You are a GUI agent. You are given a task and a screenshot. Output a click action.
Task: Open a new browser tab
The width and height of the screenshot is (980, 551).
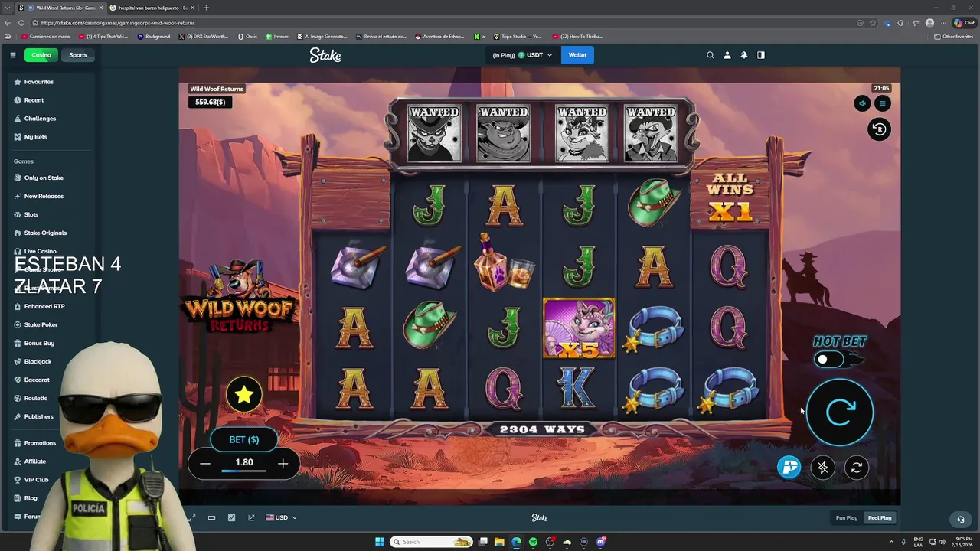coord(205,8)
